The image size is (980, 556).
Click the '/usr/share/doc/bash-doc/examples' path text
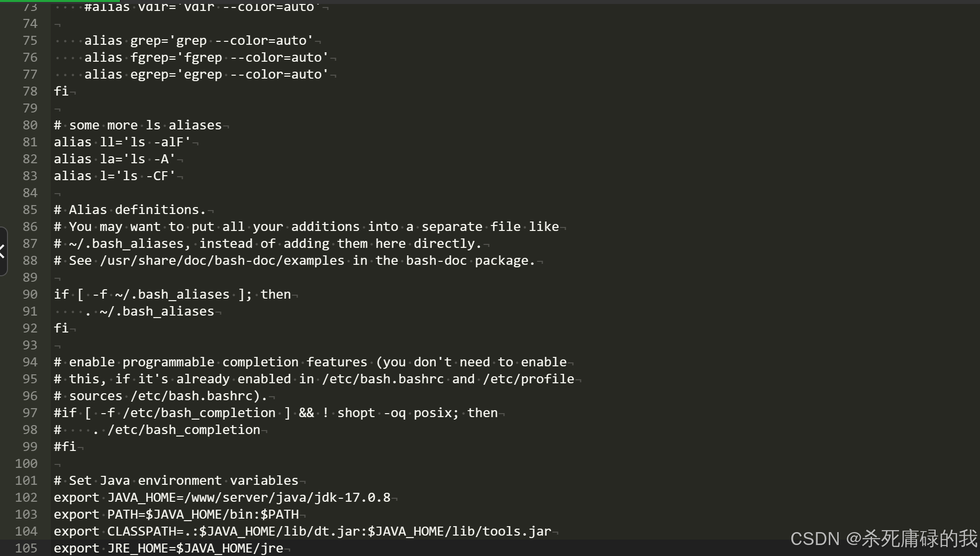tap(222, 260)
